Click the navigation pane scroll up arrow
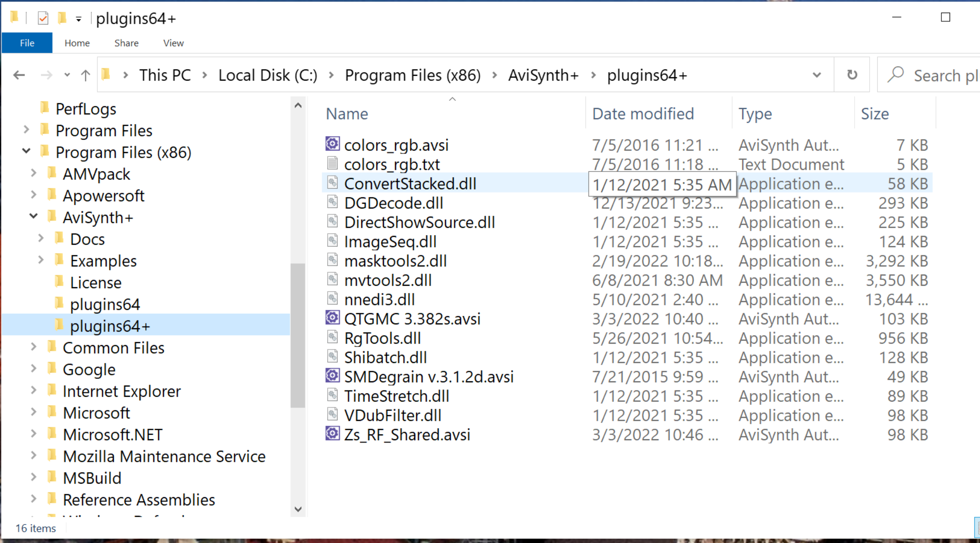 coord(298,105)
